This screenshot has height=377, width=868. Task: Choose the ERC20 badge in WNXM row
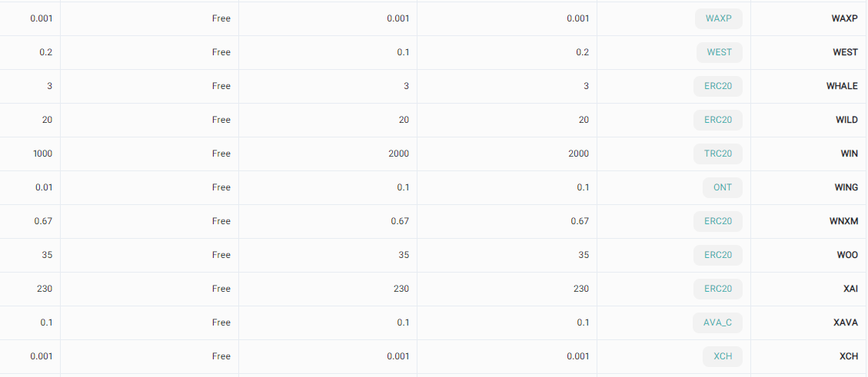tap(718, 221)
